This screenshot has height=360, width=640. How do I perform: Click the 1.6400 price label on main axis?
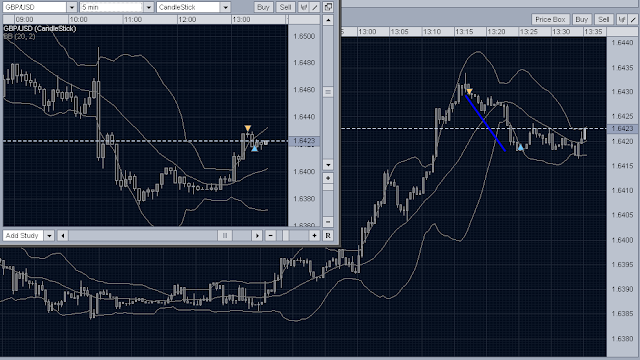coord(622,240)
